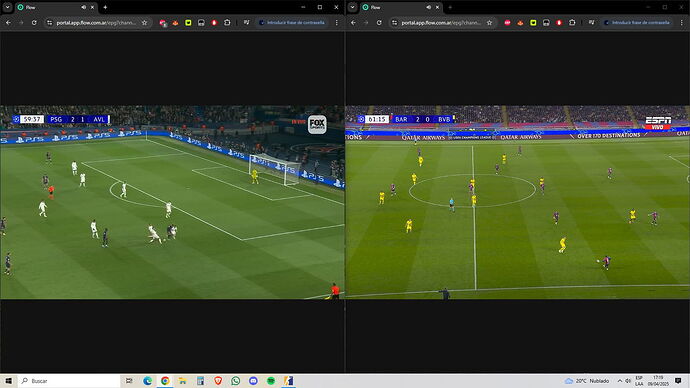Open WhatsApp from the taskbar
The height and width of the screenshot is (388, 690).
point(235,381)
